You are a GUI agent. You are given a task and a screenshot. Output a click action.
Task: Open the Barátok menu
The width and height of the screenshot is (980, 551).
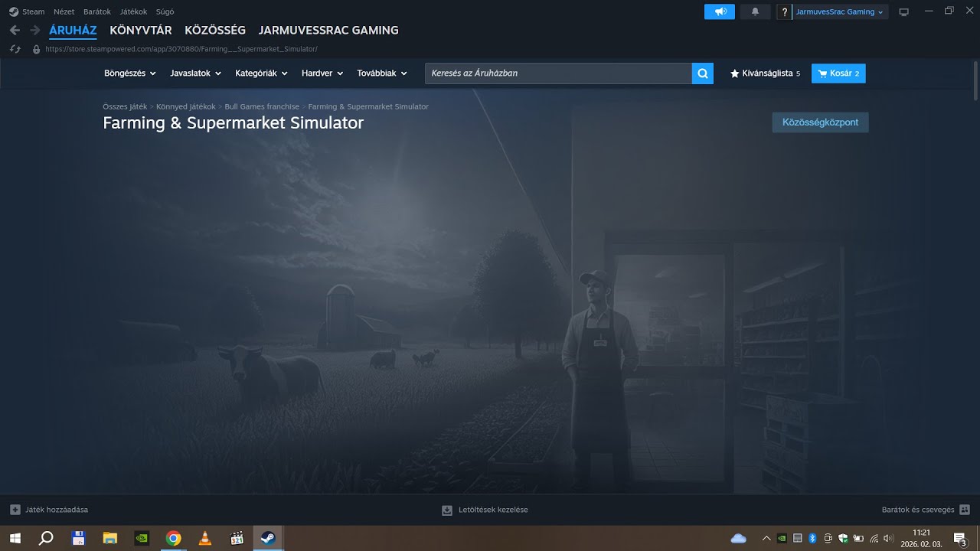(96, 11)
